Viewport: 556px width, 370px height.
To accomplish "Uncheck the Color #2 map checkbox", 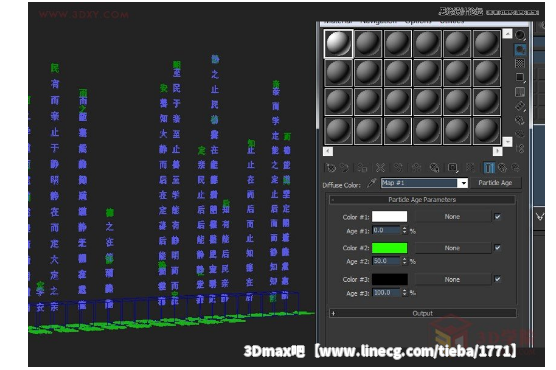I will point(497,248).
